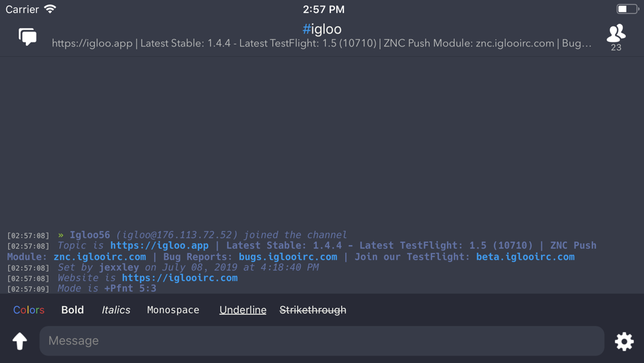
Task: Toggle Underline text formatting
Action: (x=243, y=310)
